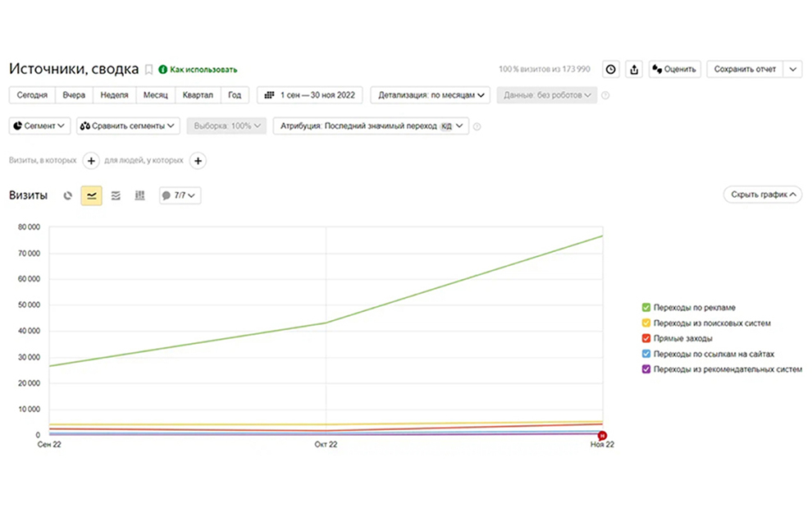The width and height of the screenshot is (812, 513).
Task: Uncheck 'Прямые заходы' in the legend
Action: [646, 338]
